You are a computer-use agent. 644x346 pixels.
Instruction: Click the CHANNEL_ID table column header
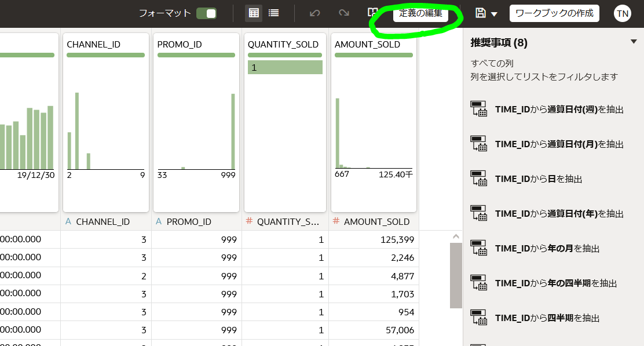click(106, 221)
